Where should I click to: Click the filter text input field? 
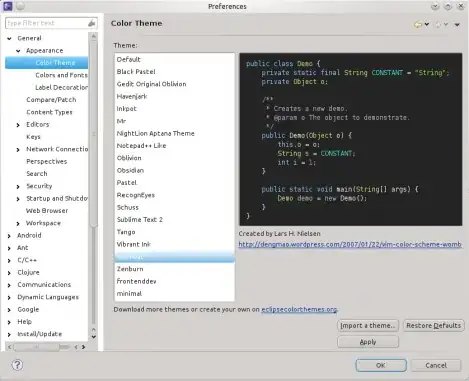click(47, 23)
